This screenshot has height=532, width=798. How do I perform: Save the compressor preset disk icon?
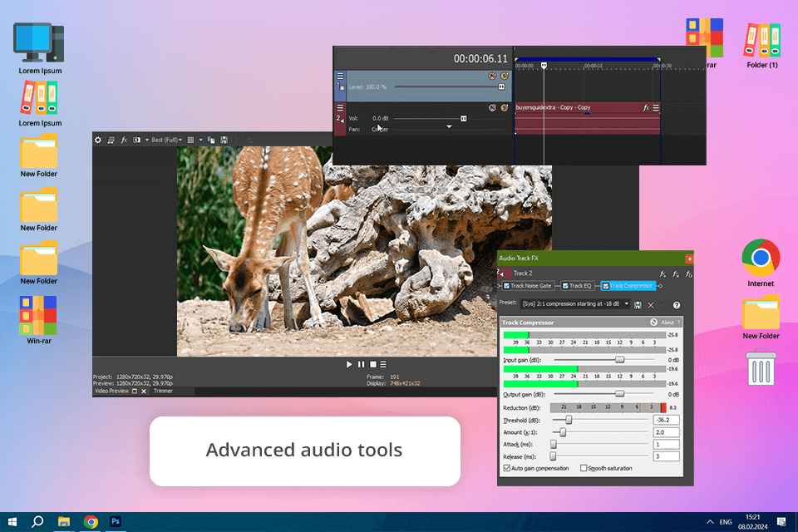click(638, 305)
